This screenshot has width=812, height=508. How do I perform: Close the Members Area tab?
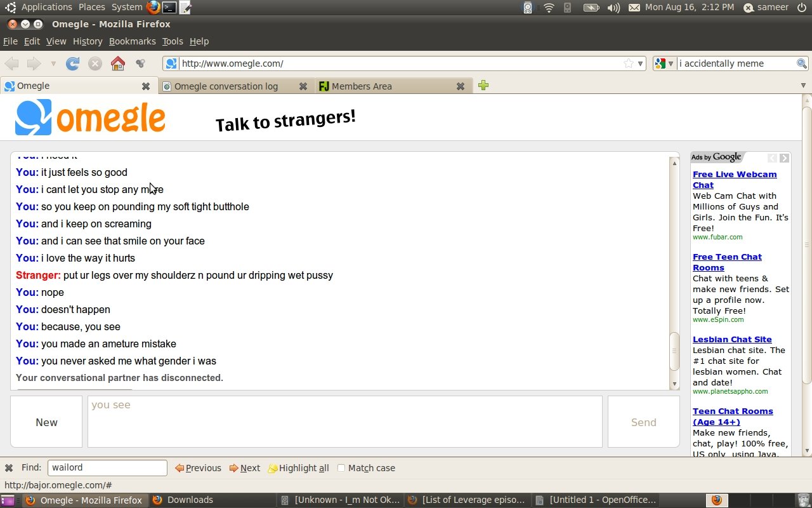click(461, 86)
